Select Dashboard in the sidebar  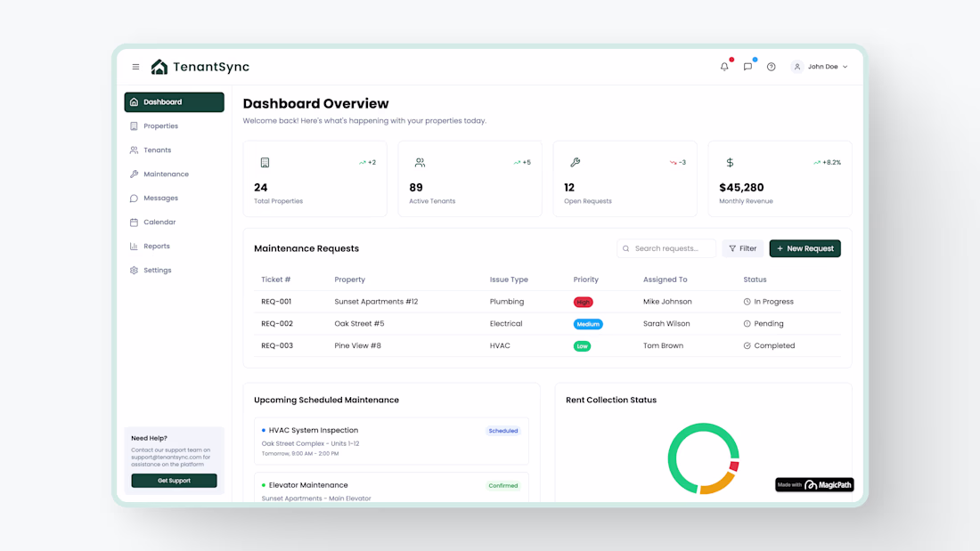coord(175,101)
